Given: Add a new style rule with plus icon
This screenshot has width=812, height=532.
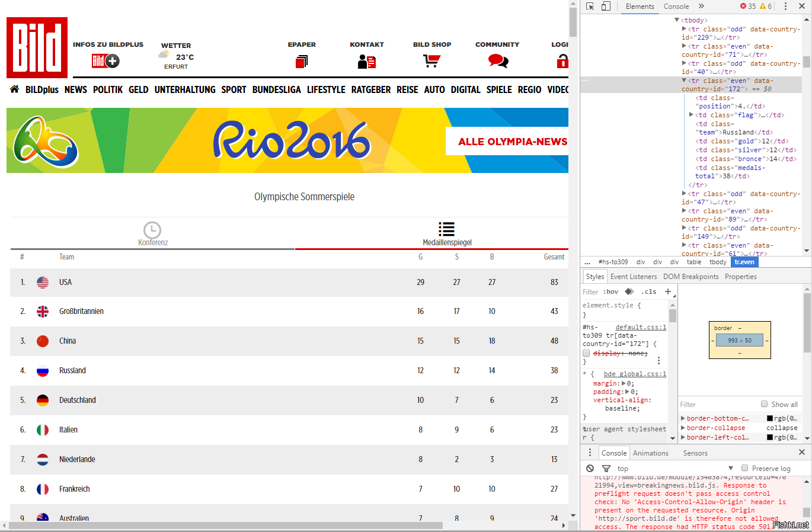Looking at the screenshot, I should [x=668, y=291].
